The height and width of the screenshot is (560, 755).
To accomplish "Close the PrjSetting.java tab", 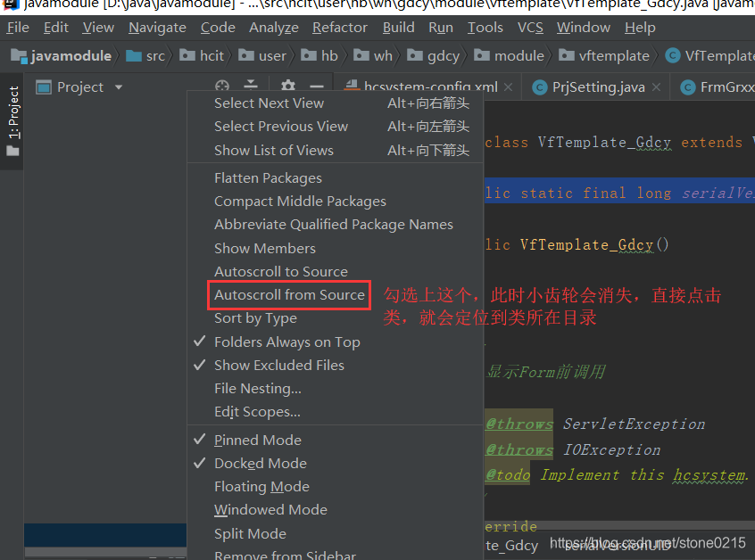I will (656, 87).
